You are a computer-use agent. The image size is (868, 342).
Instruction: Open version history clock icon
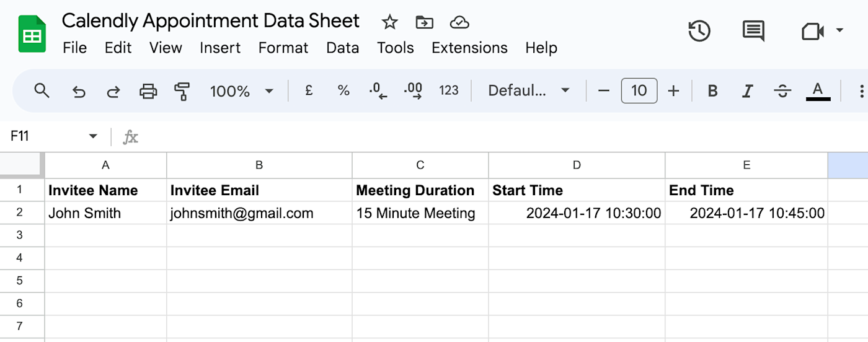699,31
